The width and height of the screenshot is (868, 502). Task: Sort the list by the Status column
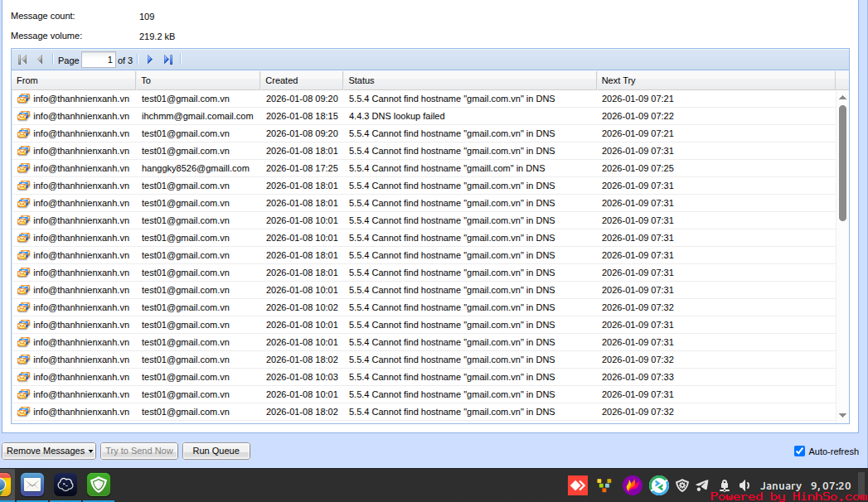468,80
